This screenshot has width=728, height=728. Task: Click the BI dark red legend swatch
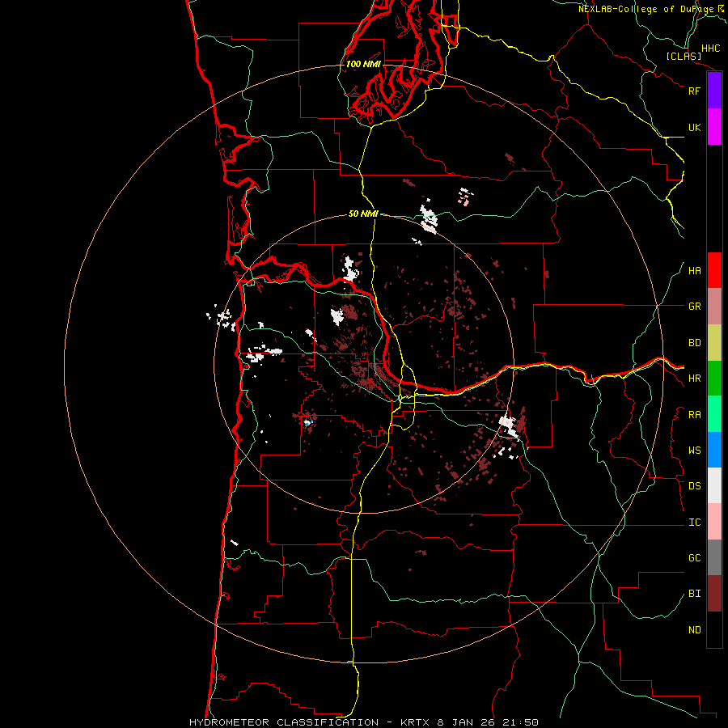(714, 594)
